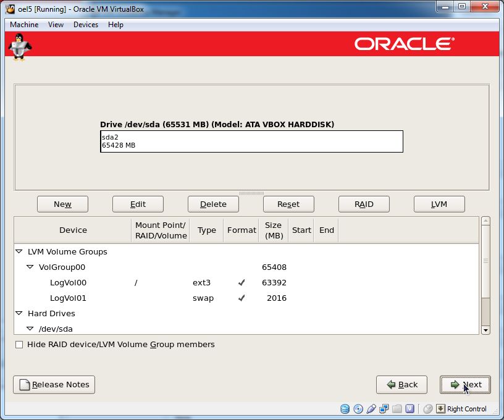504x420 pixels.
Task: Click the Format column header
Action: [x=241, y=230]
